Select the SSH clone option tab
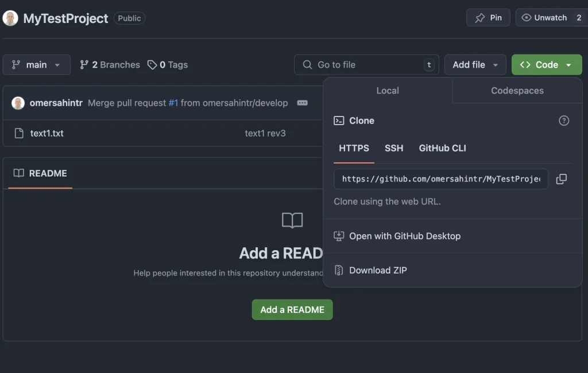The image size is (588, 373). coord(394,148)
